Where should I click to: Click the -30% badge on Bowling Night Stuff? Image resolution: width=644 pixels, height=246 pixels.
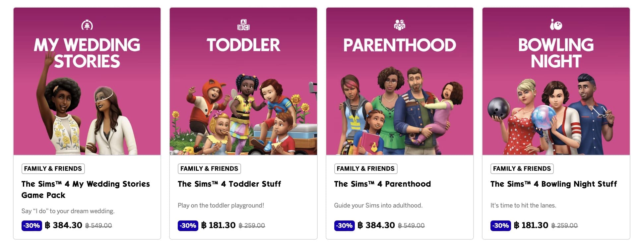[x=501, y=226]
